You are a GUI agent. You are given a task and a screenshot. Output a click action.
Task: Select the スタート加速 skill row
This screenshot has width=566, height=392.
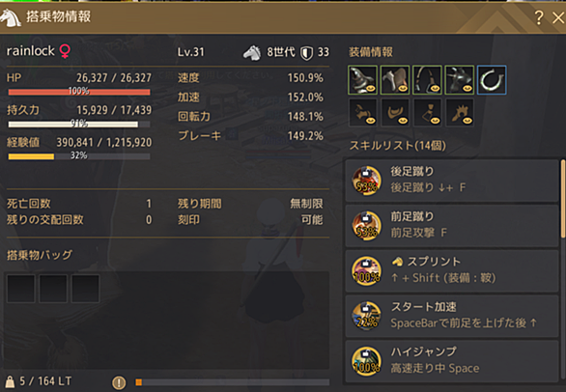click(x=452, y=316)
